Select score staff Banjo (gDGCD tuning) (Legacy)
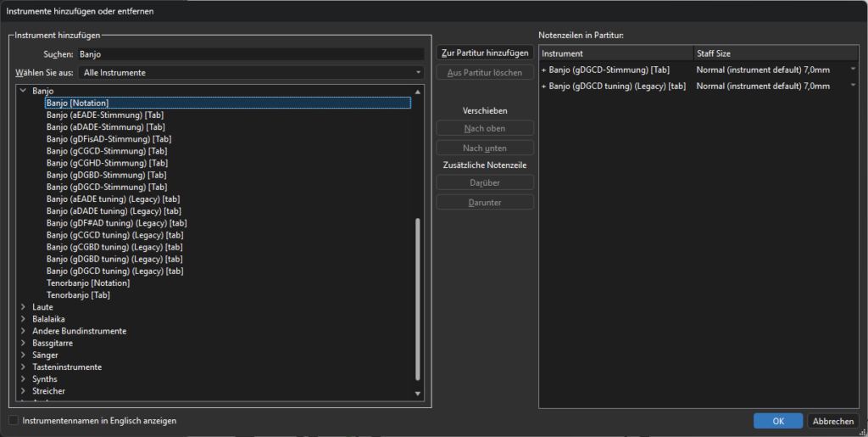This screenshot has width=868, height=437. point(617,86)
